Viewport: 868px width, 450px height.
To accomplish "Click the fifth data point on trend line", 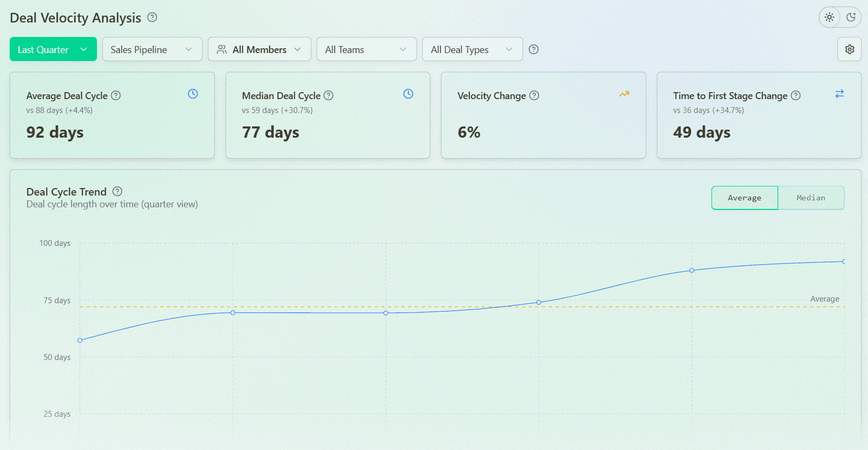I will click(692, 271).
